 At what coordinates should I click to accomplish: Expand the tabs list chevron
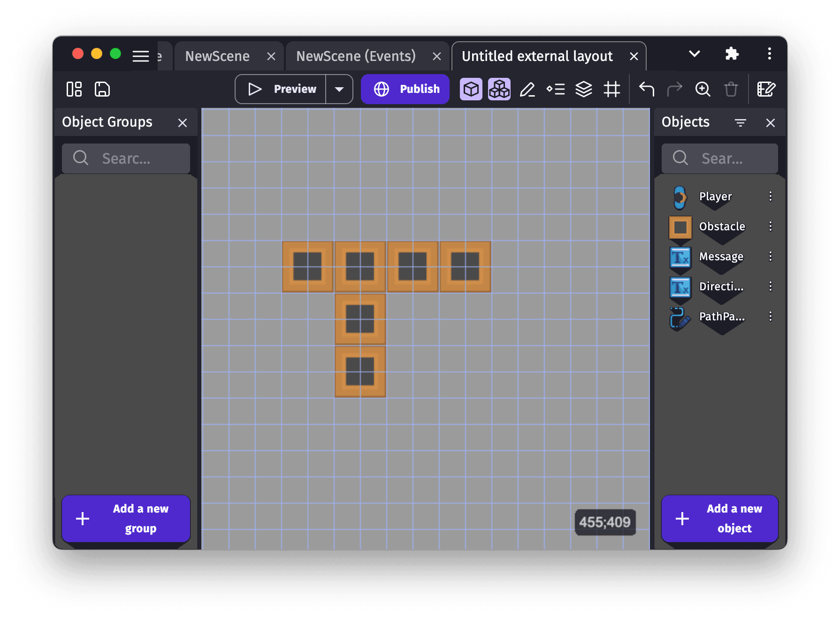[x=695, y=54]
